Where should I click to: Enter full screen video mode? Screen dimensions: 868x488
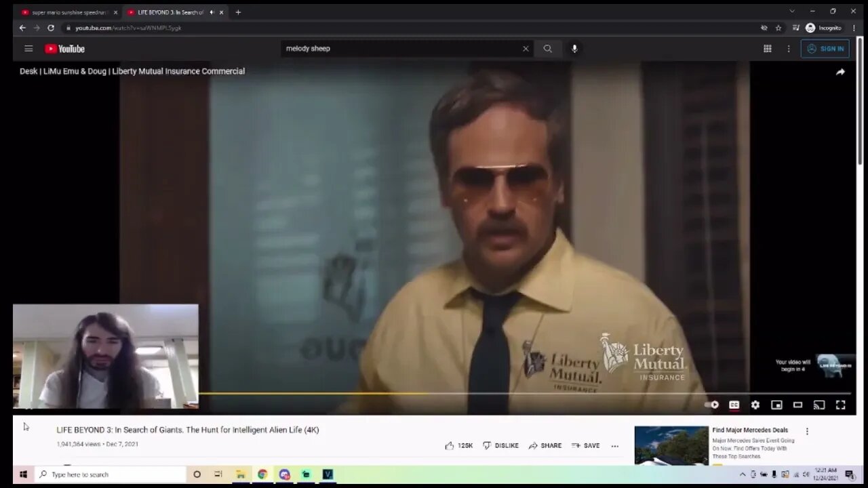tap(840, 405)
